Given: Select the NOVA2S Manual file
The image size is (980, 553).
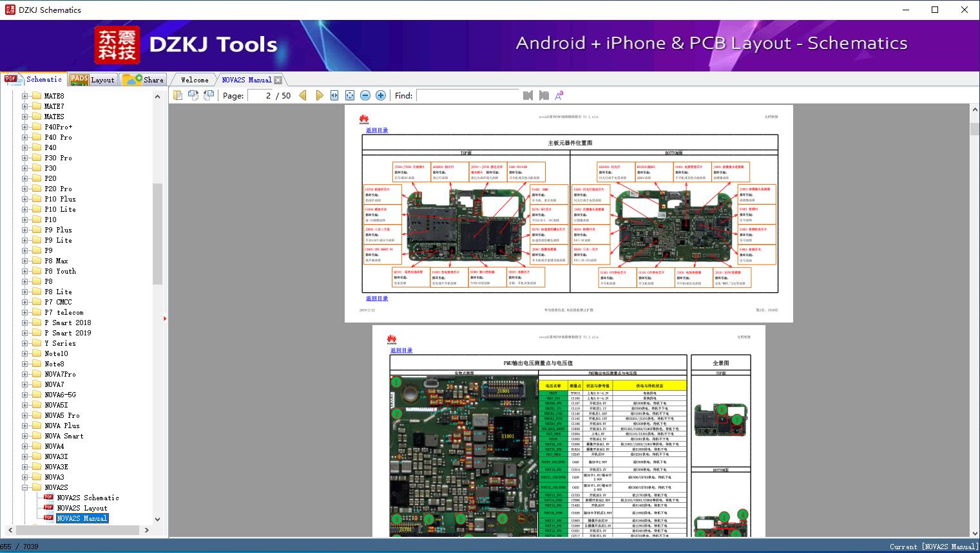Looking at the screenshot, I should [x=82, y=518].
